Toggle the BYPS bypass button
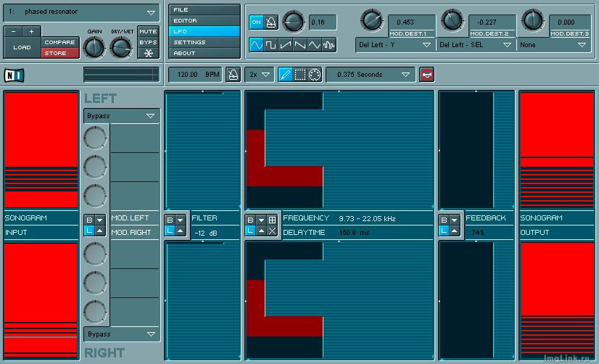Viewport: 599px width, 364px height. point(148,42)
